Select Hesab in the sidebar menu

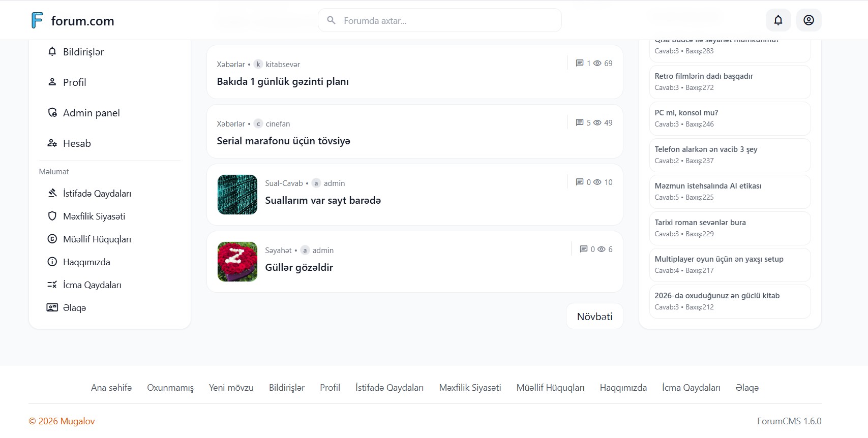pyautogui.click(x=77, y=143)
